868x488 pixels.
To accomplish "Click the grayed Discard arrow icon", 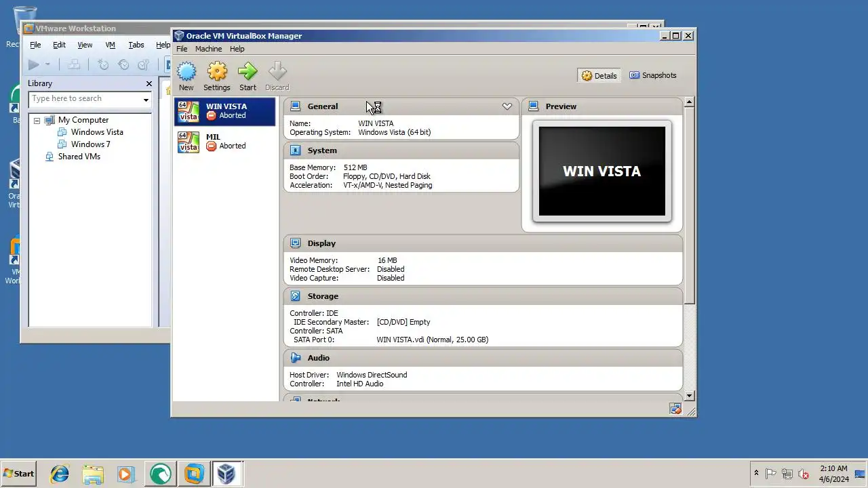I will coord(277,72).
